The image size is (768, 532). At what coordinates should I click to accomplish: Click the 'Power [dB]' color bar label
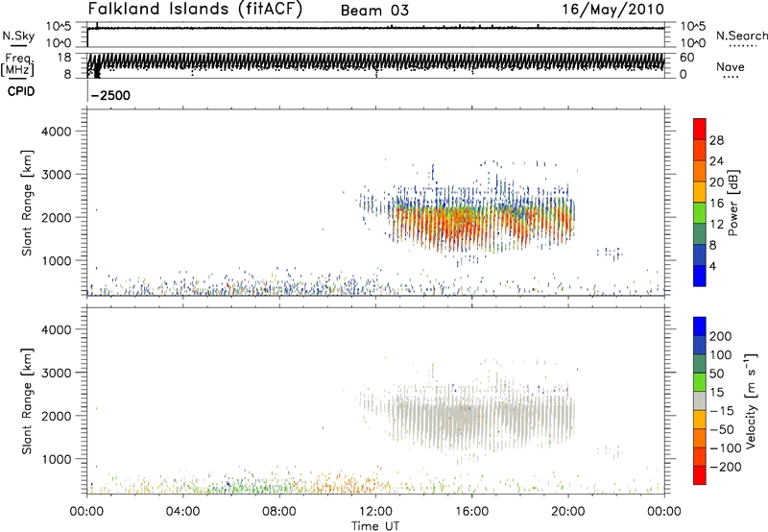click(732, 203)
